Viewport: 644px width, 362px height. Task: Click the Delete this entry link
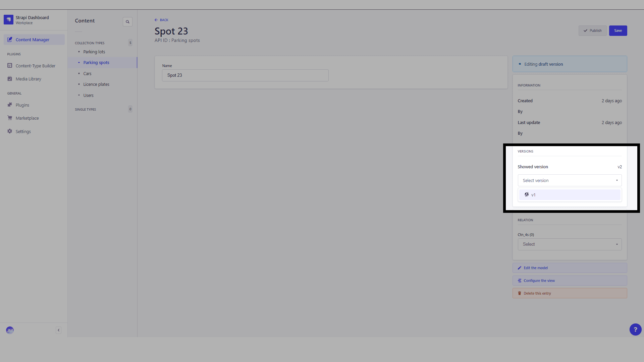(x=537, y=293)
